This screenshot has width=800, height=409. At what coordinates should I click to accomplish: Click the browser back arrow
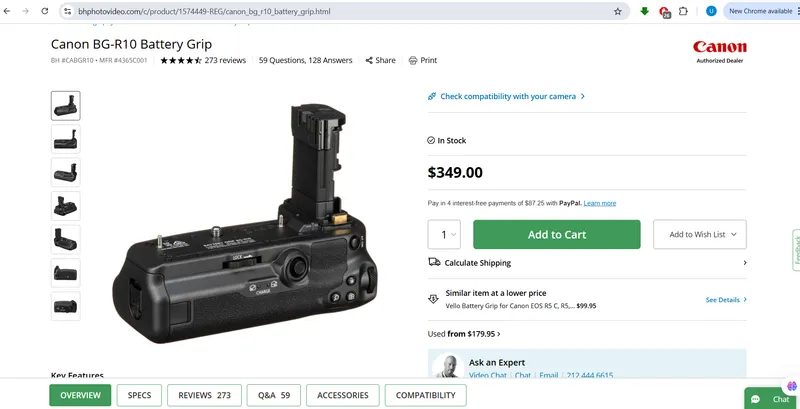pos(7,11)
